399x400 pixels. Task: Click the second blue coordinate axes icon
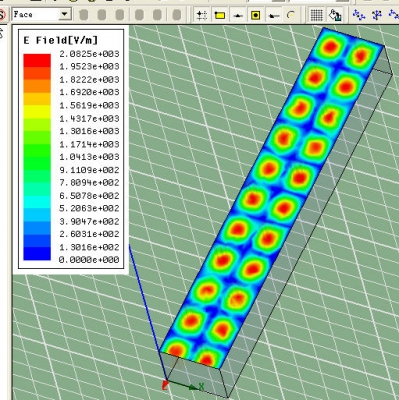coord(377,15)
